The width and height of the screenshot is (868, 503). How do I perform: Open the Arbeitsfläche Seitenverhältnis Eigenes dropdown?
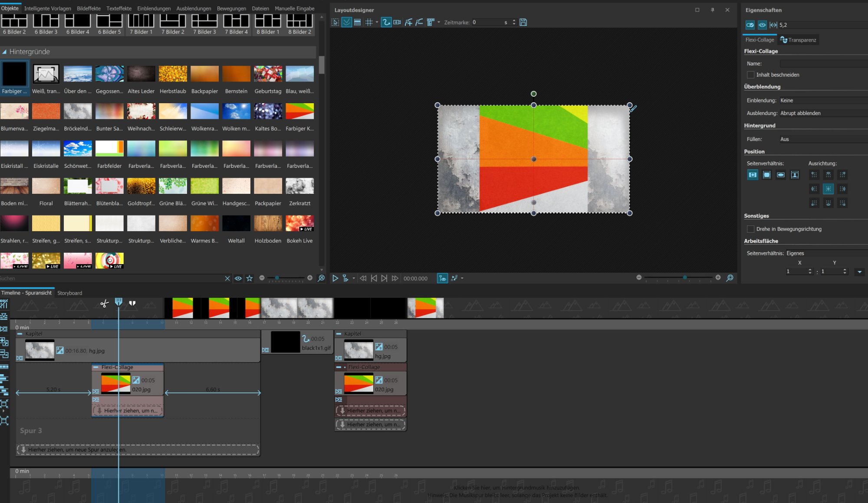[x=825, y=253]
